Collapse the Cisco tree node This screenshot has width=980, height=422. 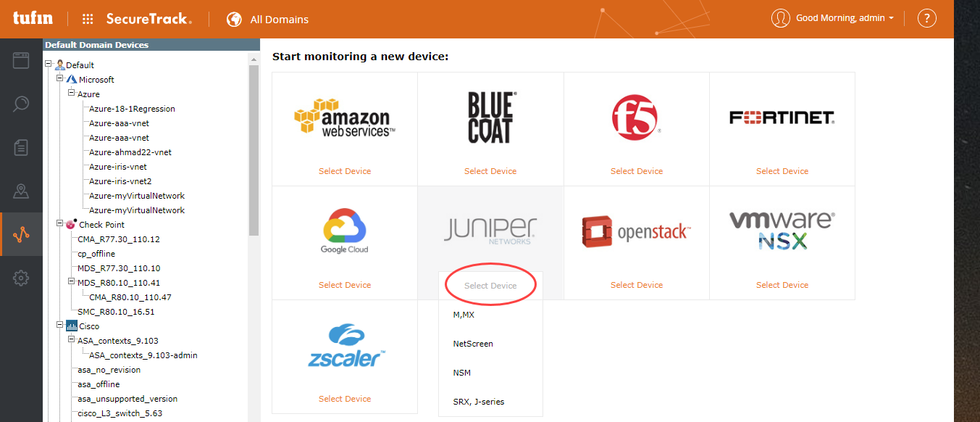click(60, 325)
